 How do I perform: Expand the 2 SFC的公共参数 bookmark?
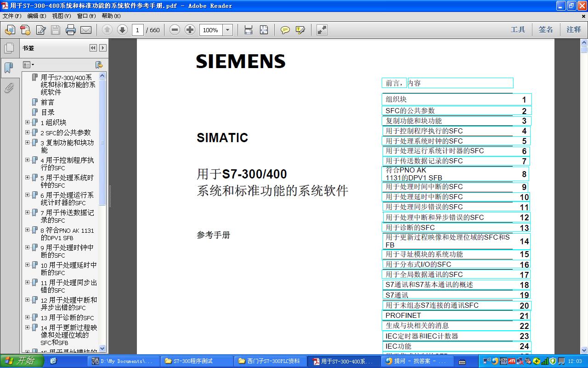[x=27, y=132]
